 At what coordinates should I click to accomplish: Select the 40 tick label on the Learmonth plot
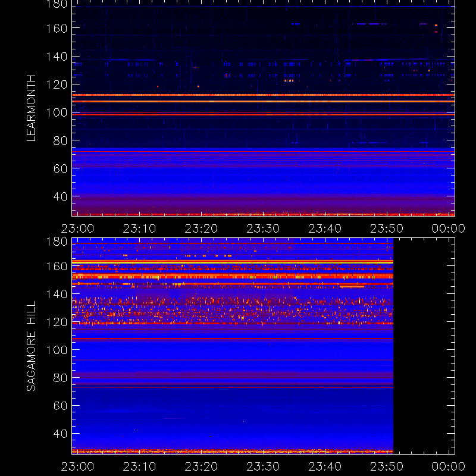point(60,196)
